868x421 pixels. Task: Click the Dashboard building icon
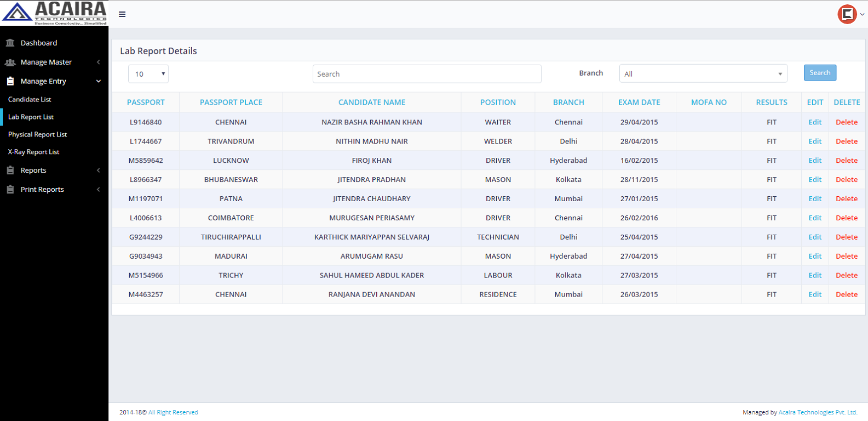10,43
